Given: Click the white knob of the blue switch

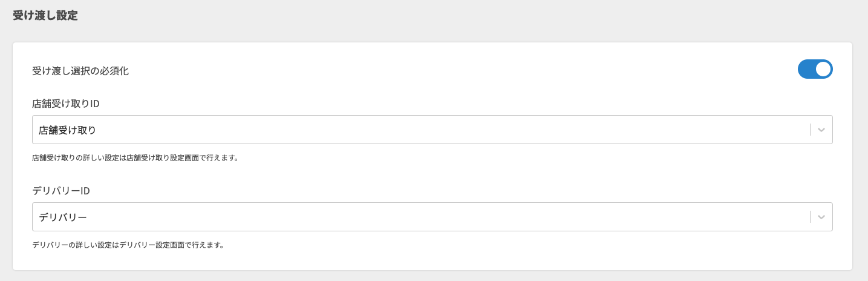Looking at the screenshot, I should pos(823,69).
